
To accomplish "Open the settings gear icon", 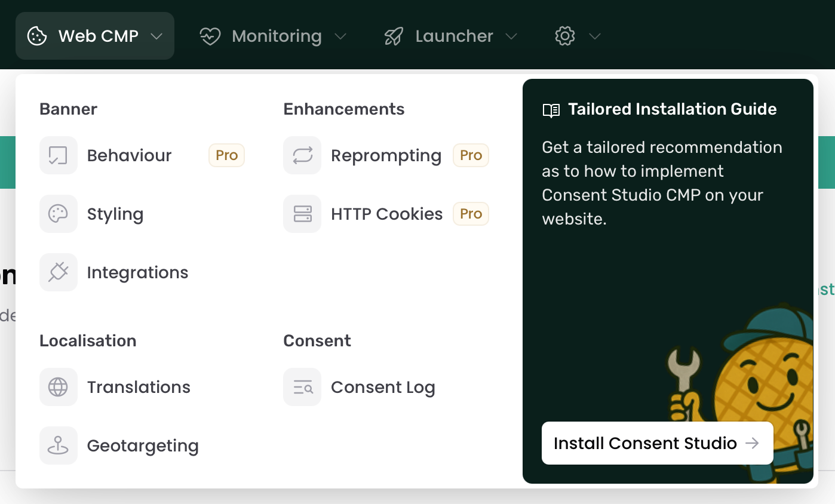I will click(565, 36).
